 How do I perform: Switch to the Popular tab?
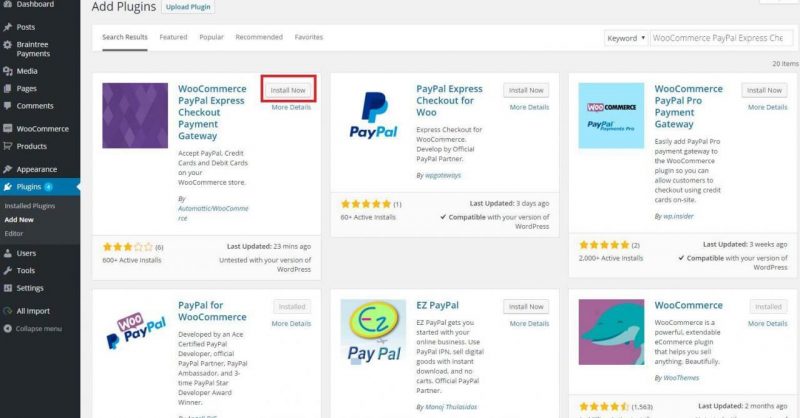coord(212,37)
